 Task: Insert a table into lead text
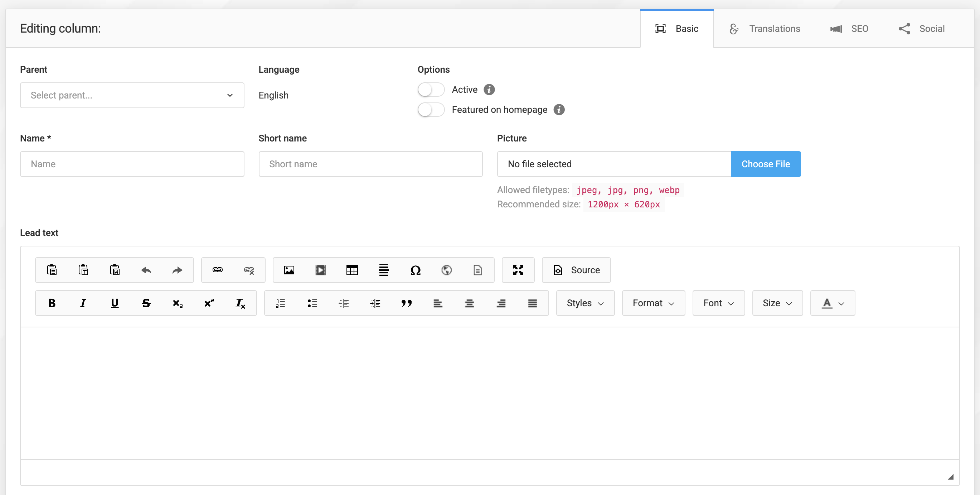[352, 270]
